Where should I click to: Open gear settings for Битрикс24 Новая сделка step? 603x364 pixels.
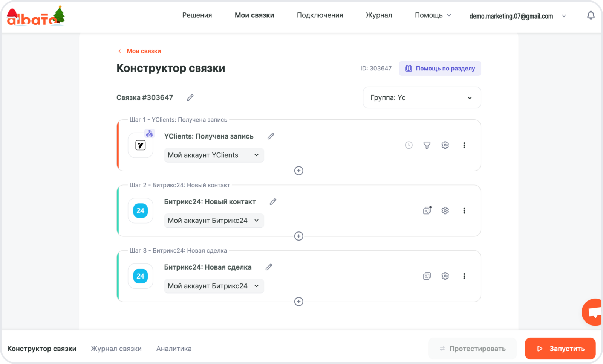[x=445, y=276]
